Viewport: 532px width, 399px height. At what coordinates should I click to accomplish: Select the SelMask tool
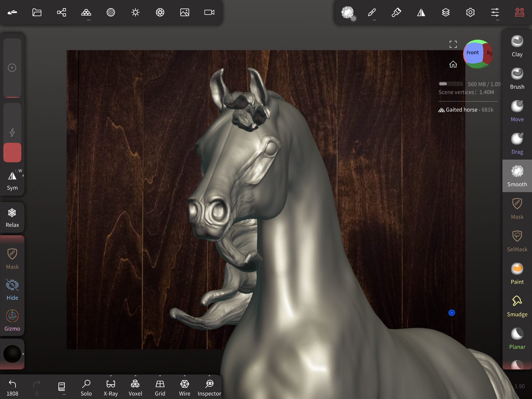point(517,241)
